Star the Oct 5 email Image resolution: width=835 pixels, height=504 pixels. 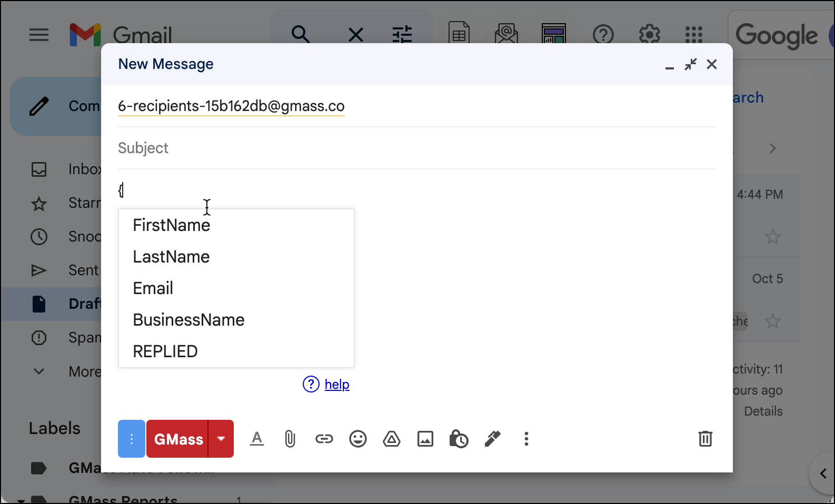tap(772, 320)
